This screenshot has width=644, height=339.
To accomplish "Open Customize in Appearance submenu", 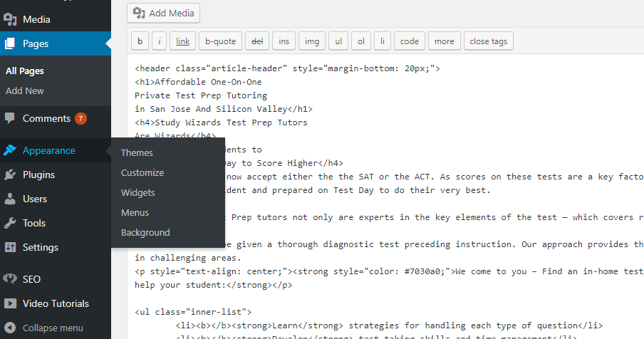I will pos(142,173).
